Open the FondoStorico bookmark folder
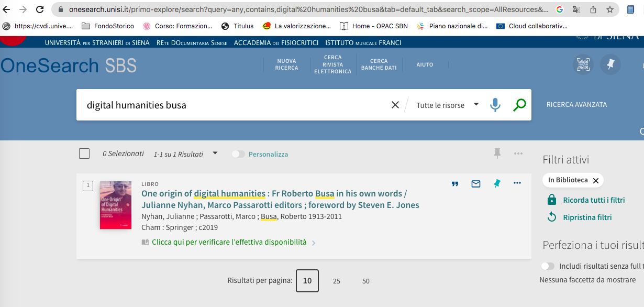This screenshot has height=307, width=644. click(108, 26)
